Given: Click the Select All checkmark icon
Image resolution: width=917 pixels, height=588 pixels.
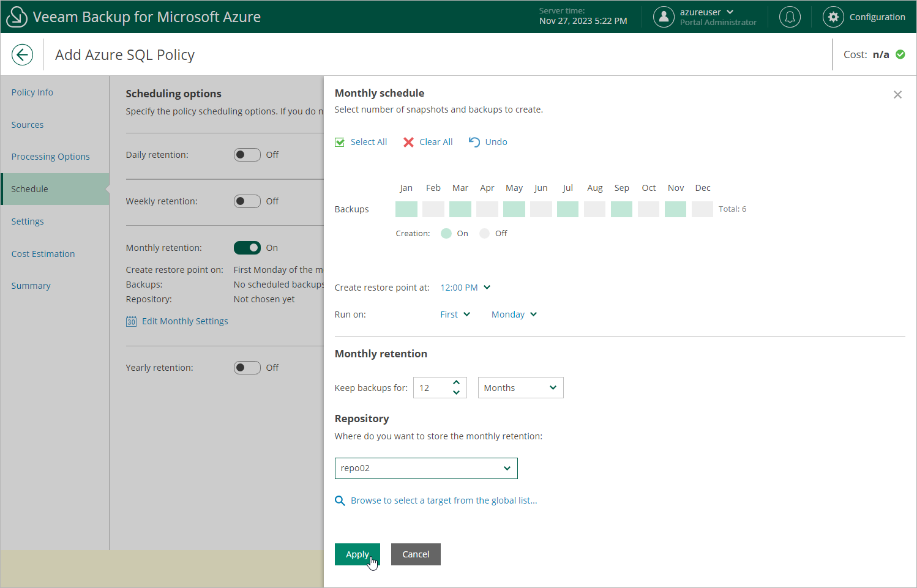Looking at the screenshot, I should [340, 142].
